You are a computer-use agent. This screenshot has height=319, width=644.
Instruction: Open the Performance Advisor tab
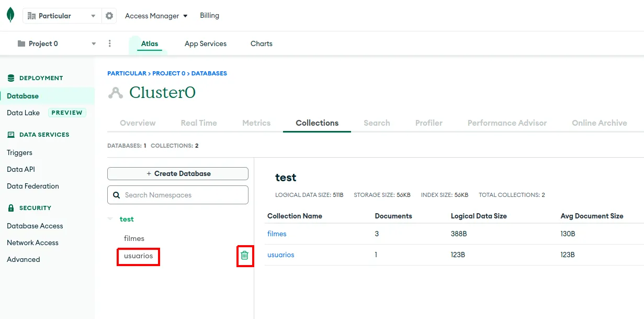(507, 123)
